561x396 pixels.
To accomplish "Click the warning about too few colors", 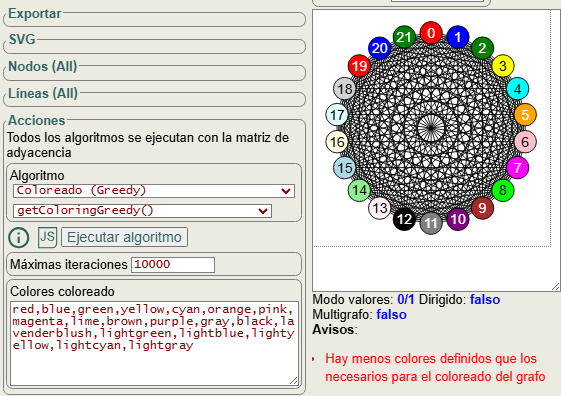I will (x=435, y=367).
